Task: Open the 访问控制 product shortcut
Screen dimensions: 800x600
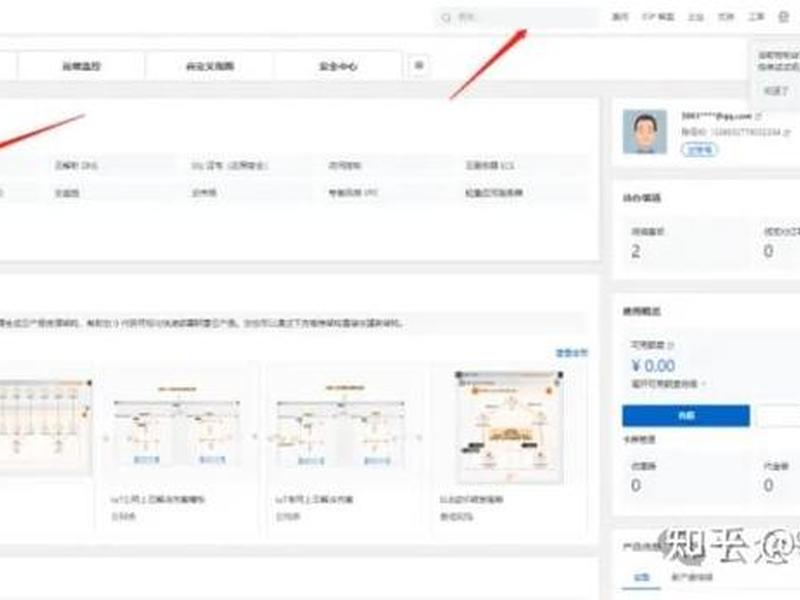Action: tap(345, 165)
